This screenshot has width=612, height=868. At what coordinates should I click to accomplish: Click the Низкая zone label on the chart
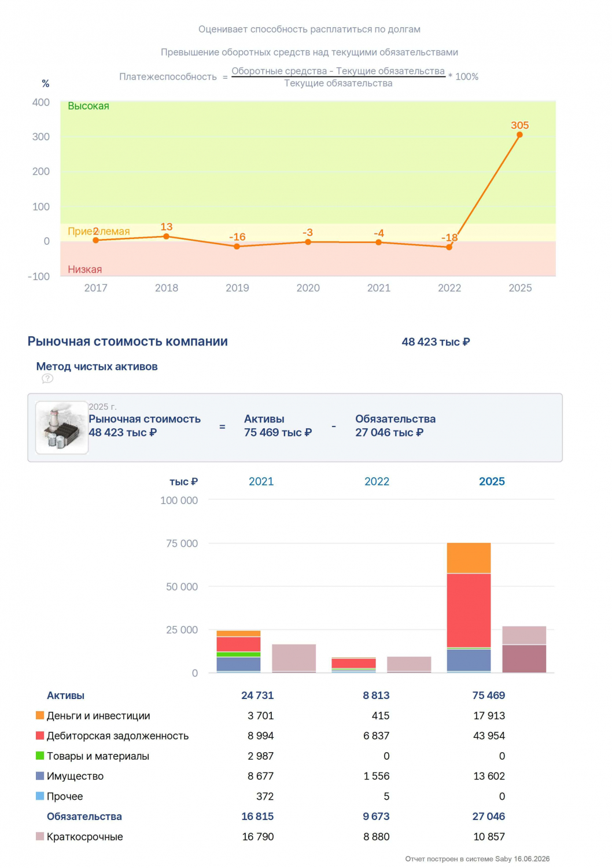tap(85, 270)
